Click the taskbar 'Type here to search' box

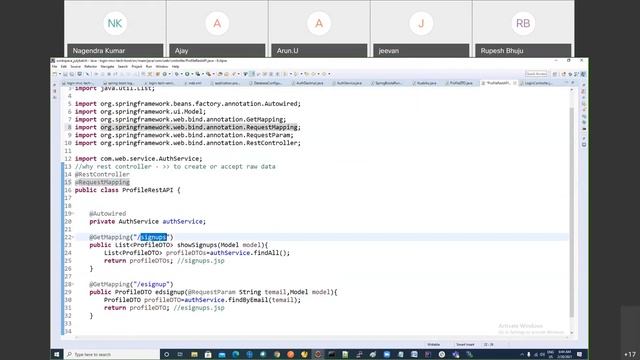coord(112,354)
